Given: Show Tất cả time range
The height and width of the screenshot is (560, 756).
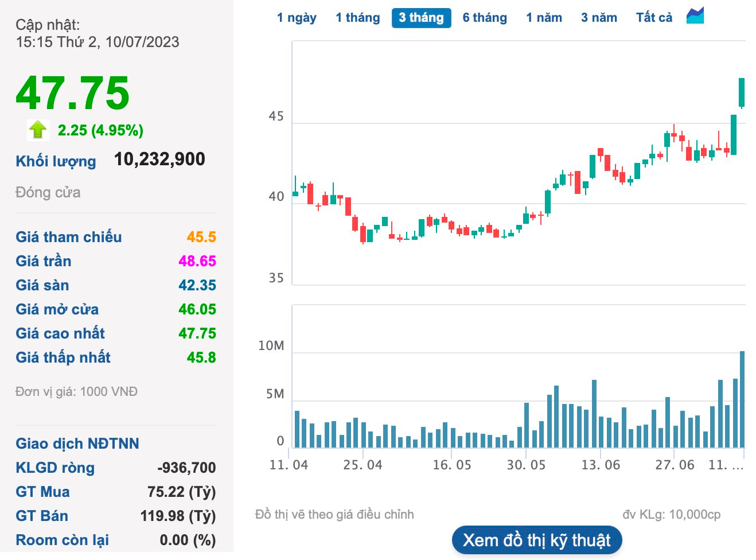Looking at the screenshot, I should pyautogui.click(x=654, y=18).
